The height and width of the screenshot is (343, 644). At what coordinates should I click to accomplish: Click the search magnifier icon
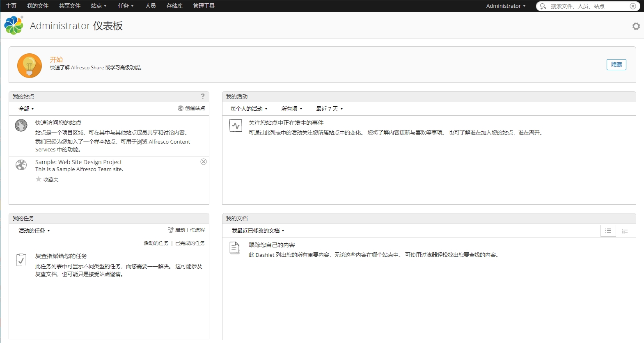tap(543, 6)
